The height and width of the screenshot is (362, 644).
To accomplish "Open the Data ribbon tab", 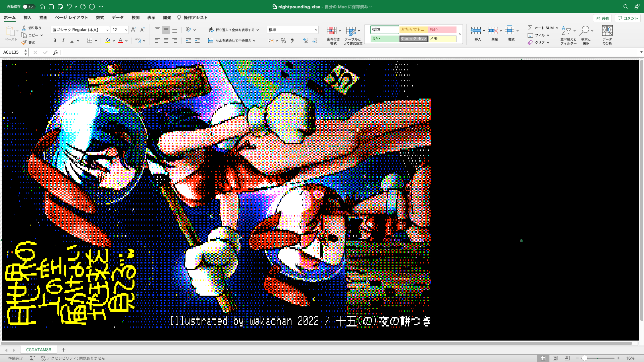I will [118, 18].
